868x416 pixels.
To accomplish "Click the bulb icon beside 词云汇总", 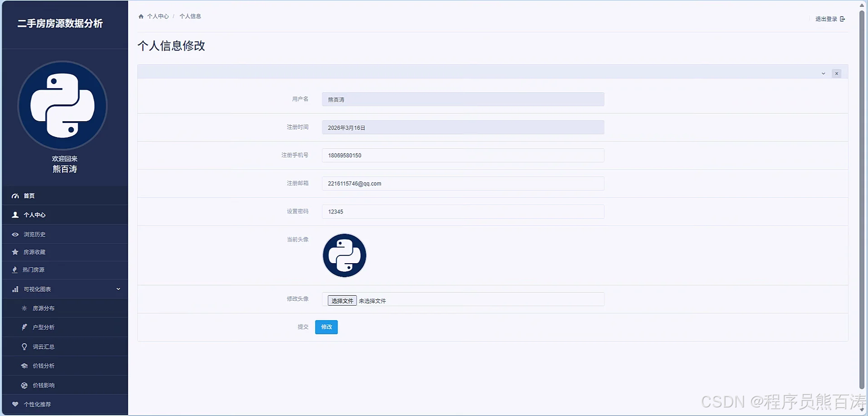I will click(24, 346).
